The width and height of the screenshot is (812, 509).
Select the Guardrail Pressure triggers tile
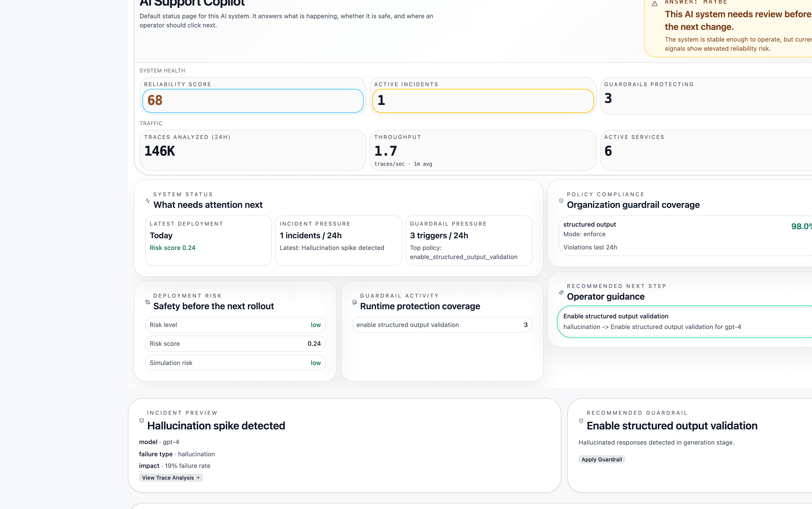tap(468, 240)
